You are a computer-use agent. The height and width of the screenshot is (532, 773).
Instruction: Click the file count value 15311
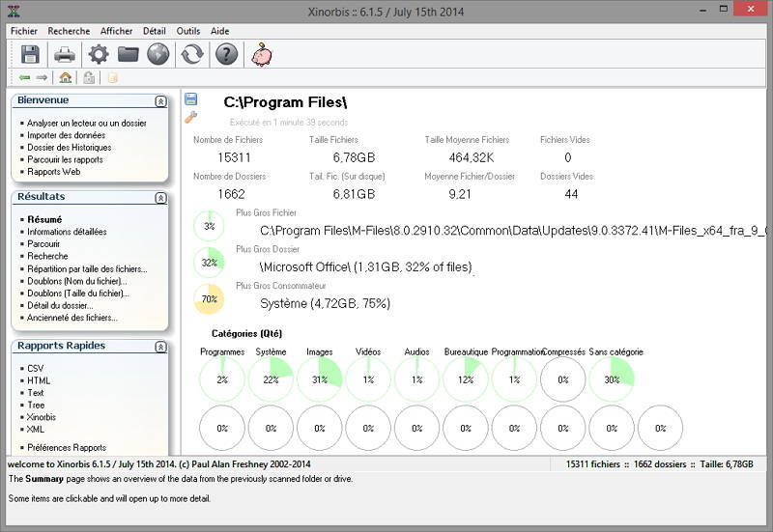[x=234, y=157]
